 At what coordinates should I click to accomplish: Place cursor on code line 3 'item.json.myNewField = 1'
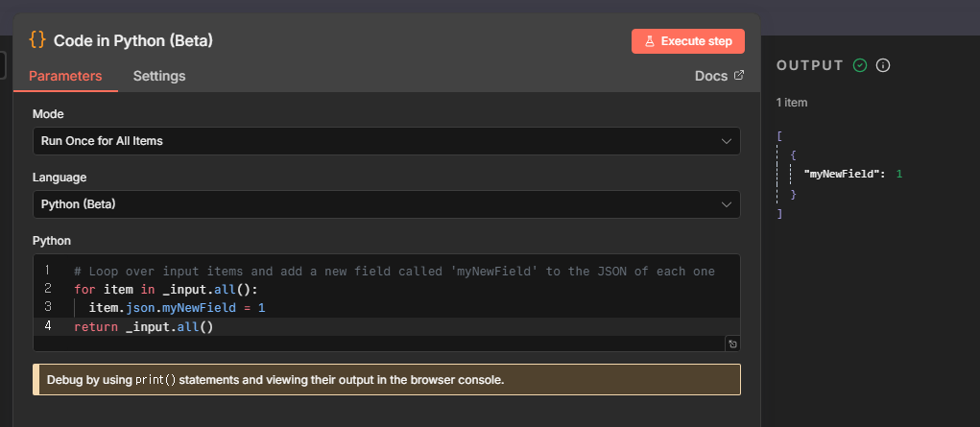click(177, 307)
